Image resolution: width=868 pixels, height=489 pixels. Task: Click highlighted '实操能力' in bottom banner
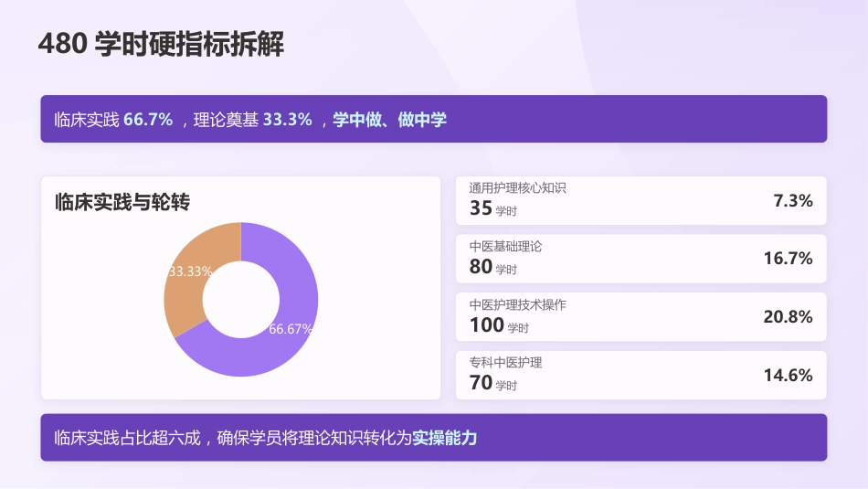pyautogui.click(x=445, y=438)
